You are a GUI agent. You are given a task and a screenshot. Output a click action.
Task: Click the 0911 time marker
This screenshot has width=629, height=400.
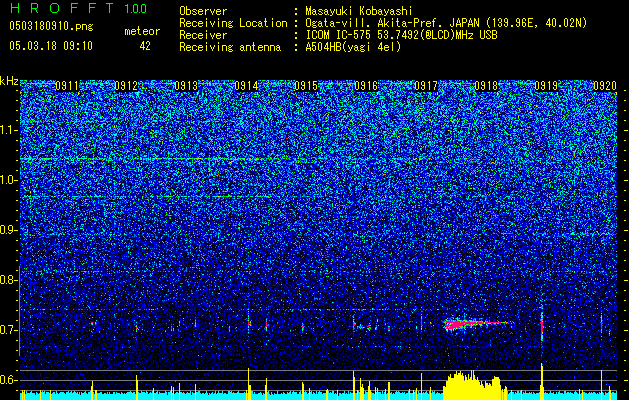pyautogui.click(x=67, y=86)
